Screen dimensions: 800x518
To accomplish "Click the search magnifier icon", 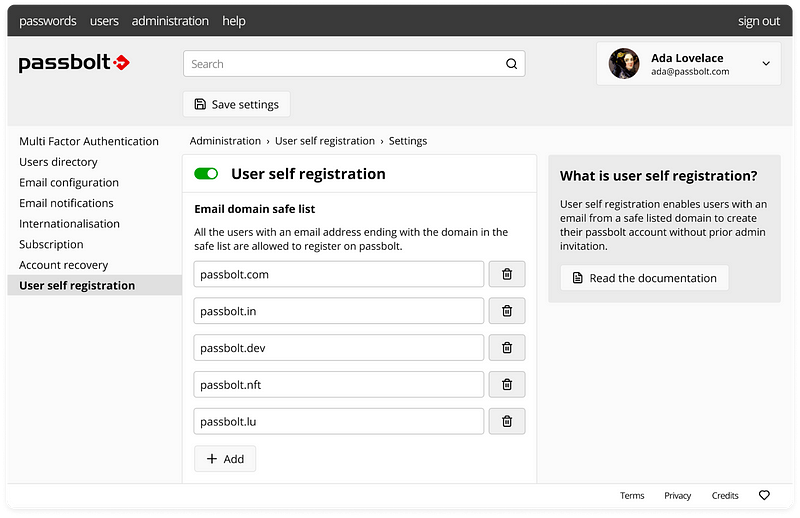I will [x=511, y=64].
